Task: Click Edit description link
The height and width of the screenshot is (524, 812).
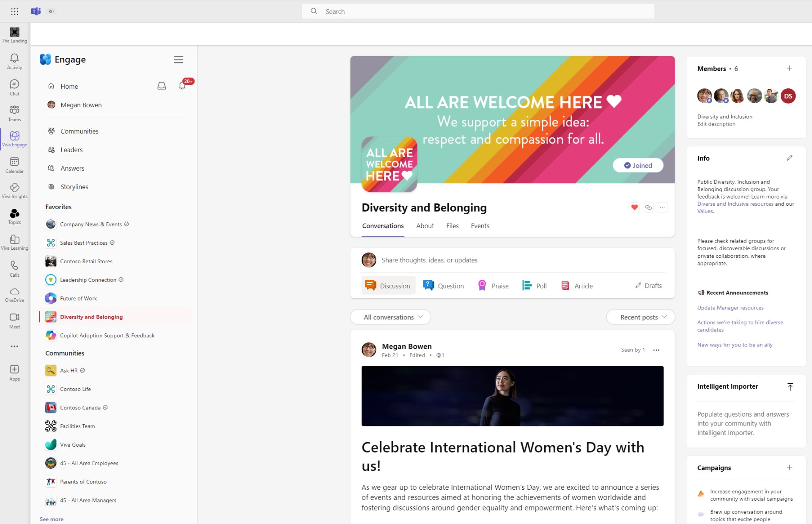Action: click(x=716, y=124)
